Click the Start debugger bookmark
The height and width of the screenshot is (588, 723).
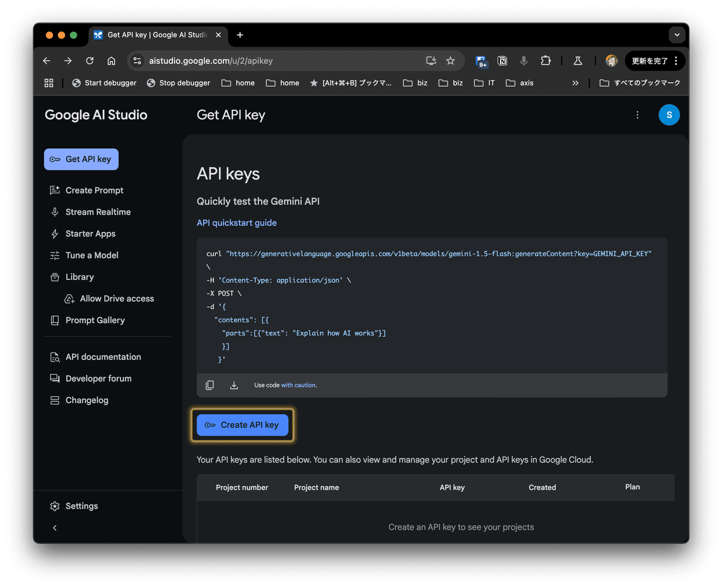(104, 83)
